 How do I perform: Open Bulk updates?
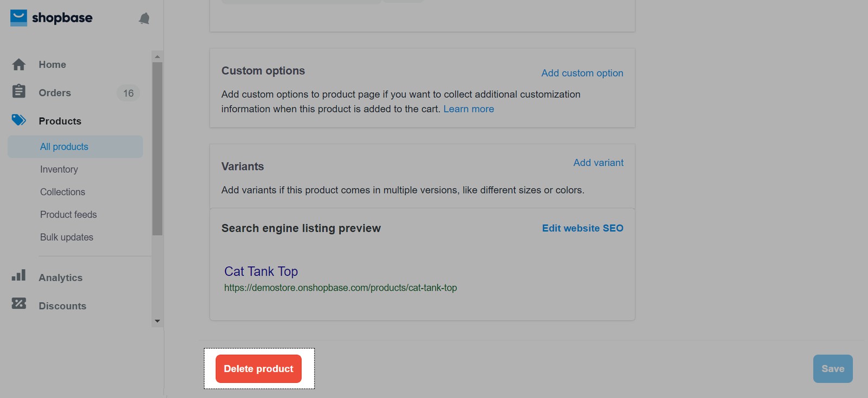[67, 237]
